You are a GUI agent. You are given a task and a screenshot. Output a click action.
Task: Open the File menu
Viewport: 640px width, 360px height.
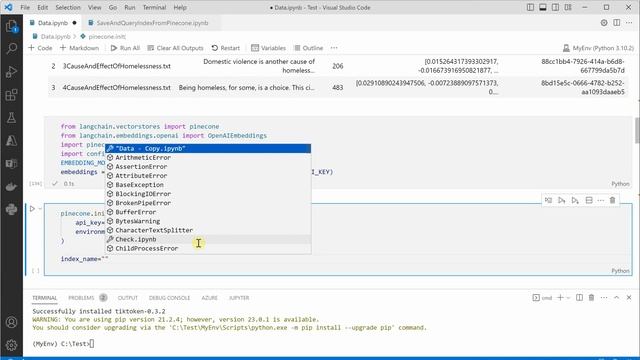(25, 7)
